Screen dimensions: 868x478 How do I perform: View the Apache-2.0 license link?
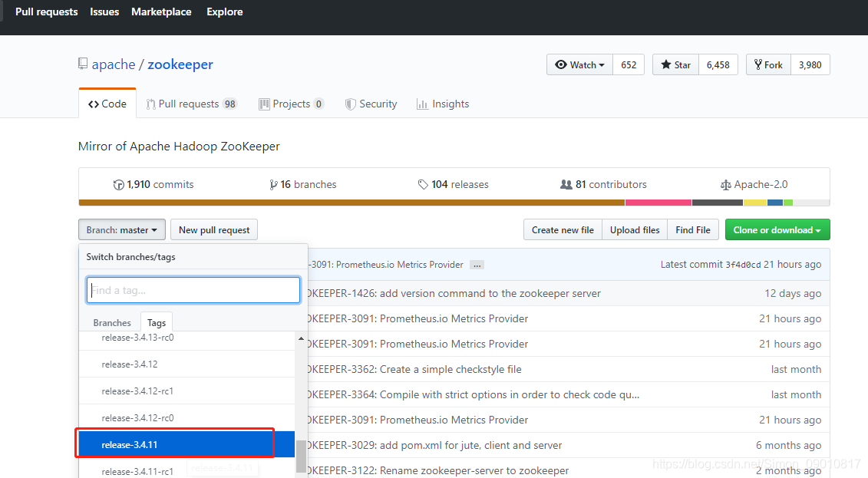(754, 184)
